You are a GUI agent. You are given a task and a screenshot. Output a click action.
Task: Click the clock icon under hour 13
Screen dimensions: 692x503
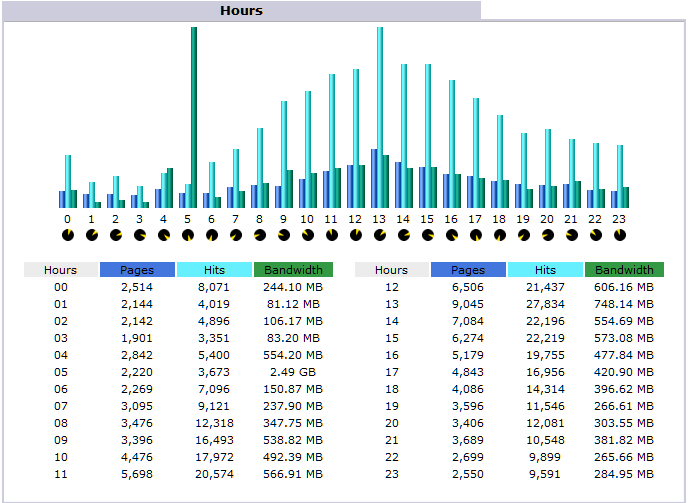point(380,235)
